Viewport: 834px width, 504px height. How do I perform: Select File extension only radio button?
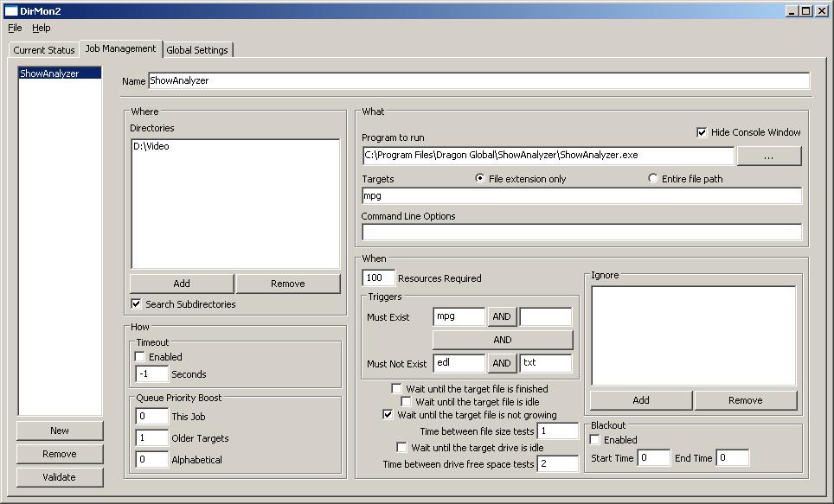[480, 179]
